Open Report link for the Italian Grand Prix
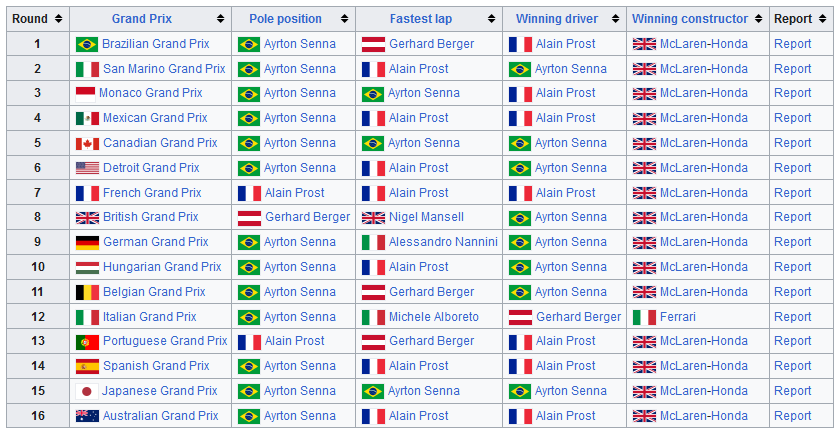The width and height of the screenshot is (840, 433). coord(792,317)
